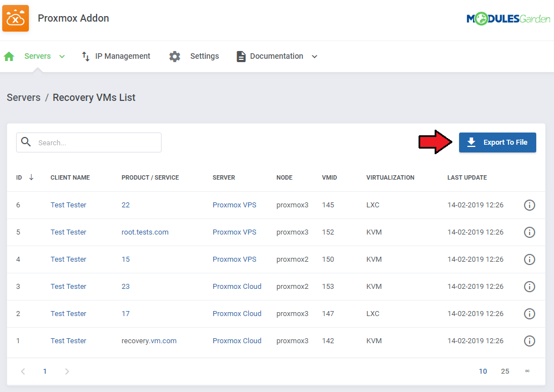This screenshot has width=554, height=392.
Task: Open the Settings menu item
Action: [x=205, y=56]
